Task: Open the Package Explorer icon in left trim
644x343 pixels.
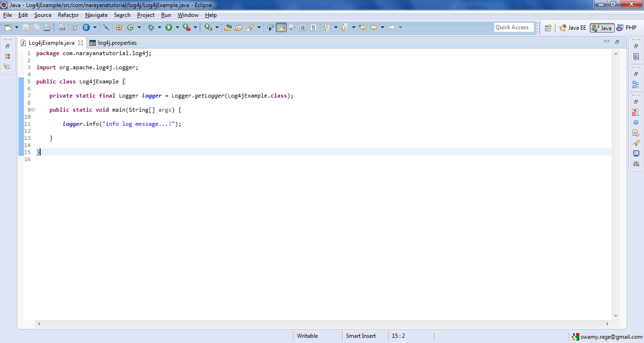Action: pyautogui.click(x=8, y=56)
